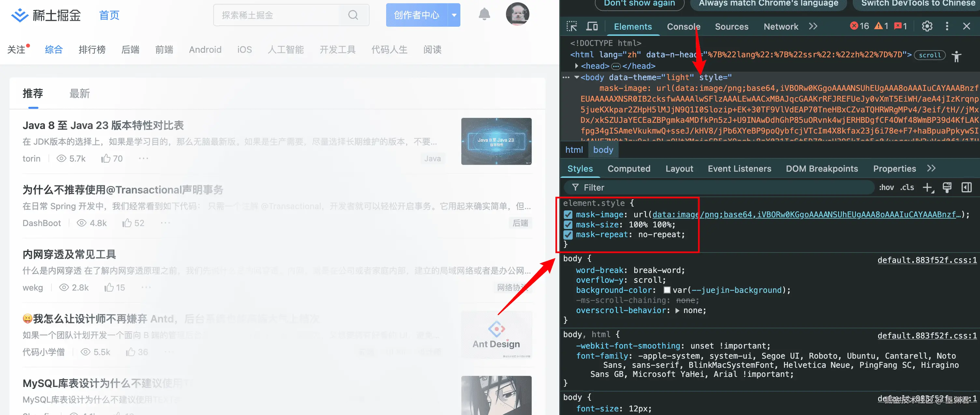Switch to the Console tab
The width and height of the screenshot is (980, 415).
pyautogui.click(x=683, y=27)
